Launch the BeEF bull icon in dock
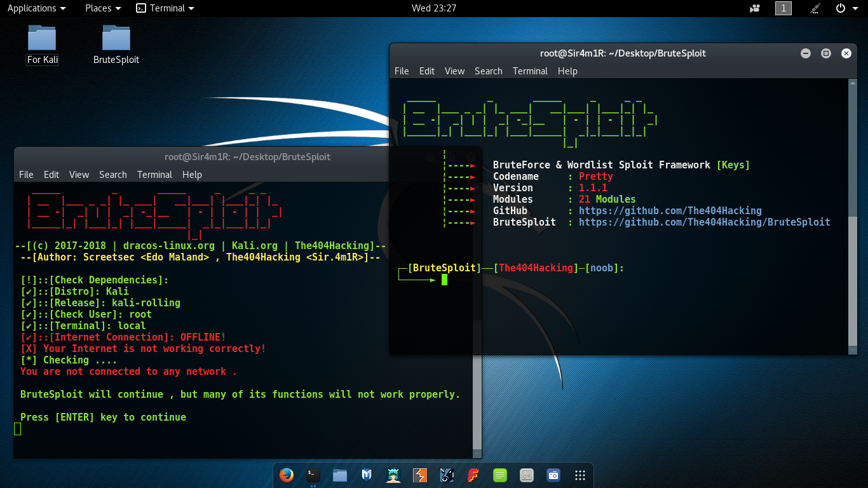 (x=447, y=475)
